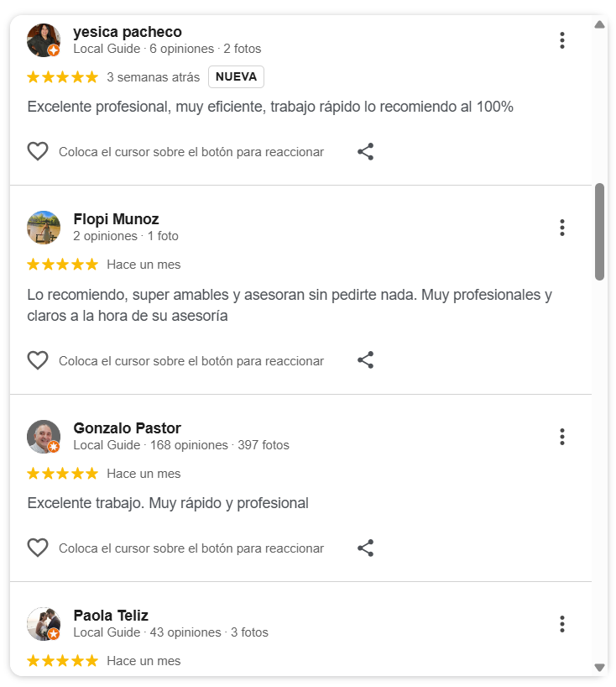This screenshot has width=616, height=687.
Task: Click the NUEVA badge on first review
Action: [x=236, y=77]
